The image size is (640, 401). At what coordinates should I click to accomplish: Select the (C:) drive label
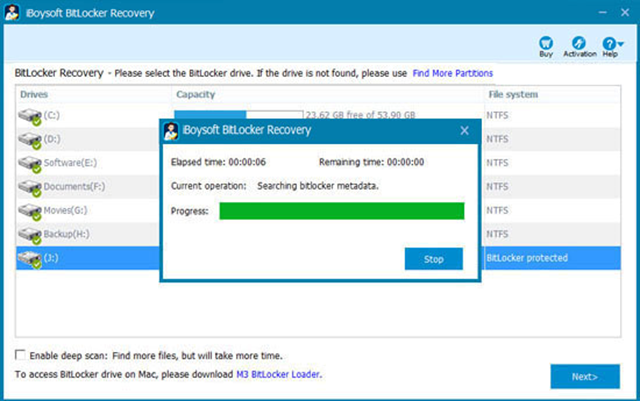[51, 115]
